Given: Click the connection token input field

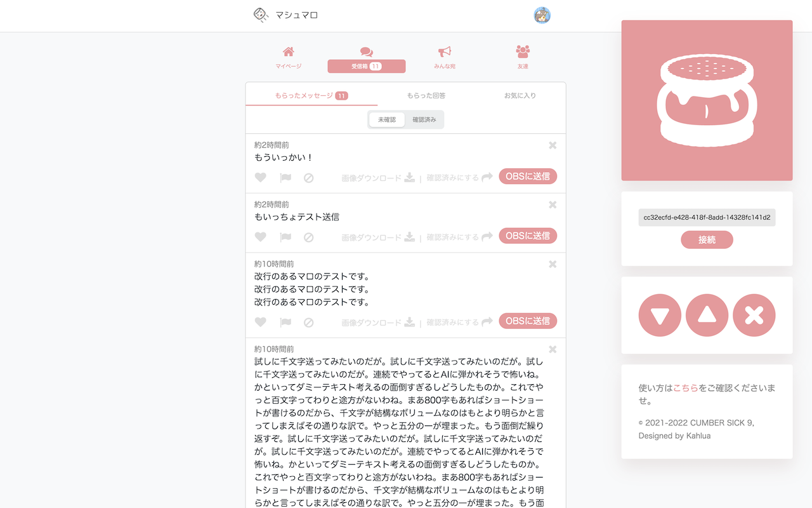Looking at the screenshot, I should click(707, 217).
